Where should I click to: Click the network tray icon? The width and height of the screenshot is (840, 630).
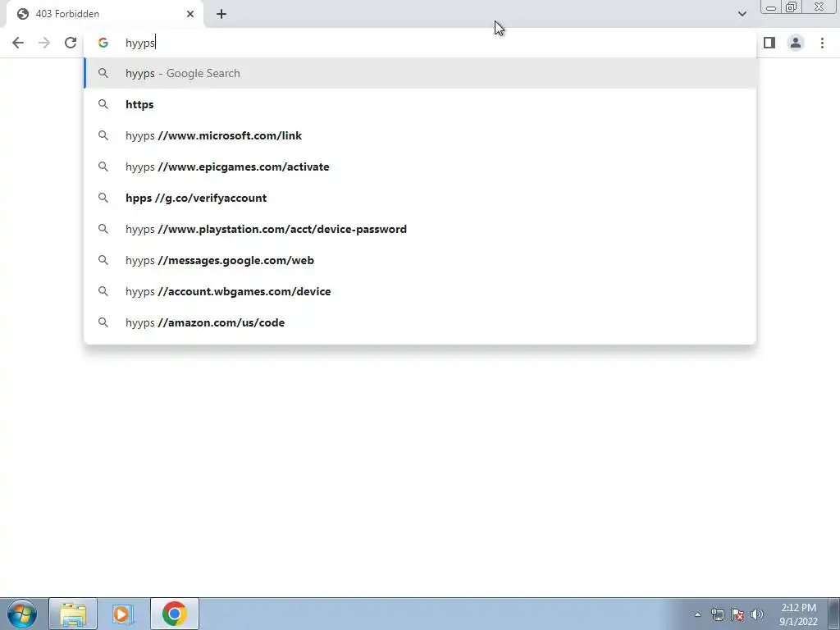pos(717,614)
